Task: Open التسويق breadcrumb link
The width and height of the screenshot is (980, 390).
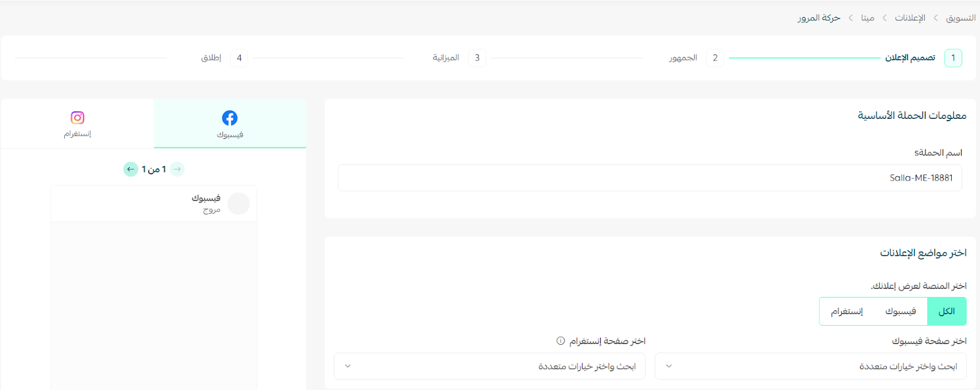Action: (960, 18)
